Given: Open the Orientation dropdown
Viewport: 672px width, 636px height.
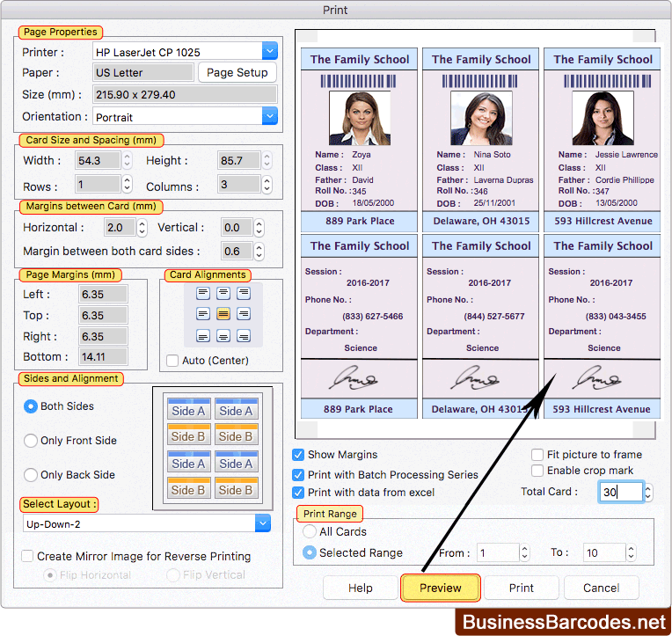Looking at the screenshot, I should [x=269, y=116].
